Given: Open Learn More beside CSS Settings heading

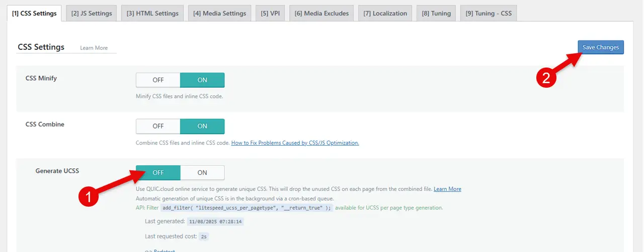Looking at the screenshot, I should 94,48.
